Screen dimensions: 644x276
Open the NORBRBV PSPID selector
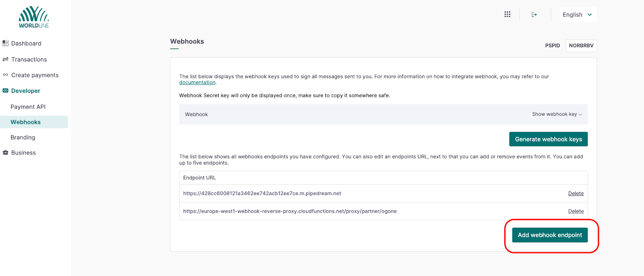point(581,46)
